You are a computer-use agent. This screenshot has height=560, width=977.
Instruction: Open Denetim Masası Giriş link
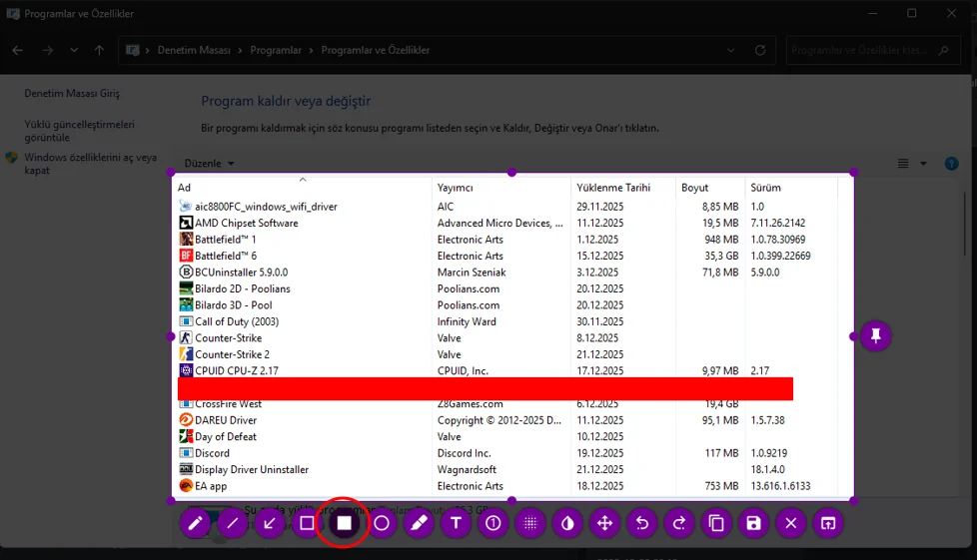point(72,94)
